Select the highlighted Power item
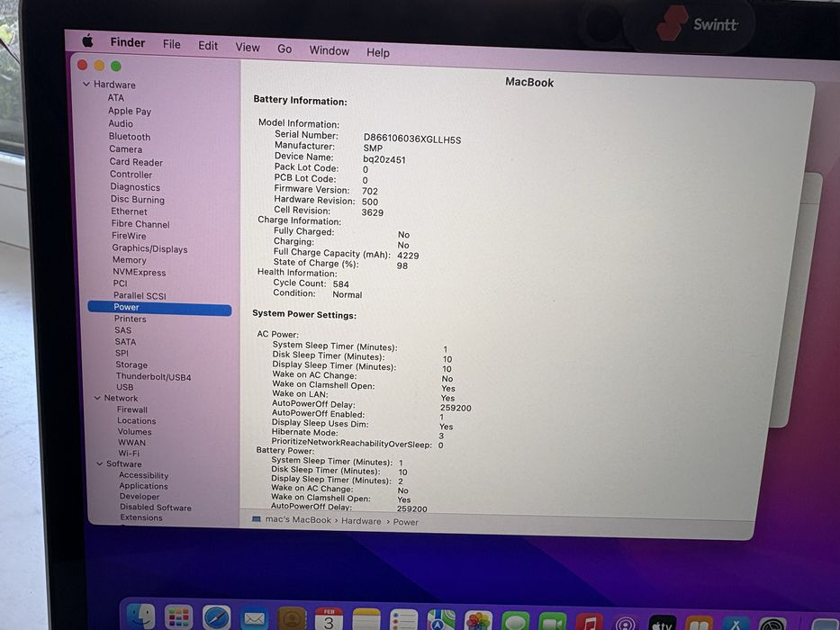This screenshot has width=840, height=630. (x=159, y=307)
